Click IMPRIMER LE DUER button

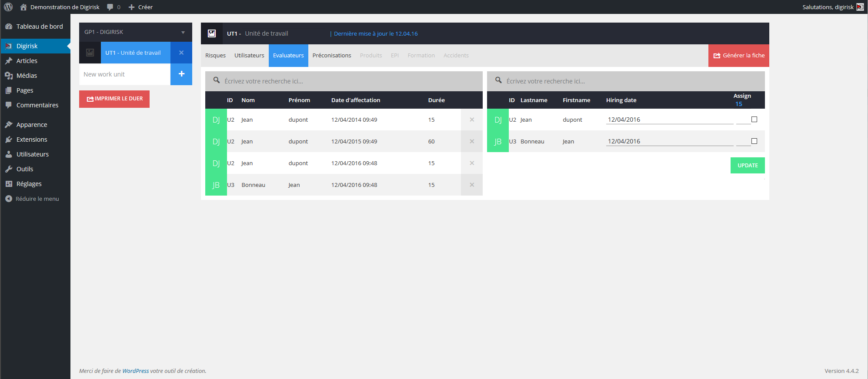click(x=114, y=99)
